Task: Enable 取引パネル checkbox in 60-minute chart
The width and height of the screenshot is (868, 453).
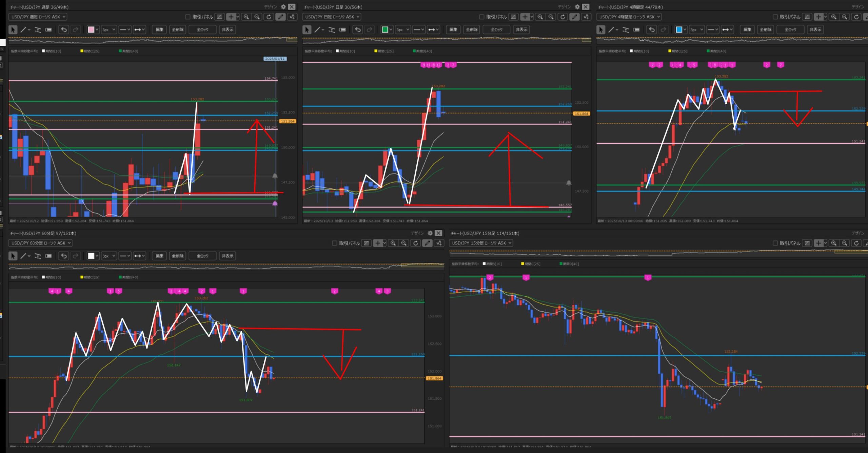Action: [x=334, y=243]
